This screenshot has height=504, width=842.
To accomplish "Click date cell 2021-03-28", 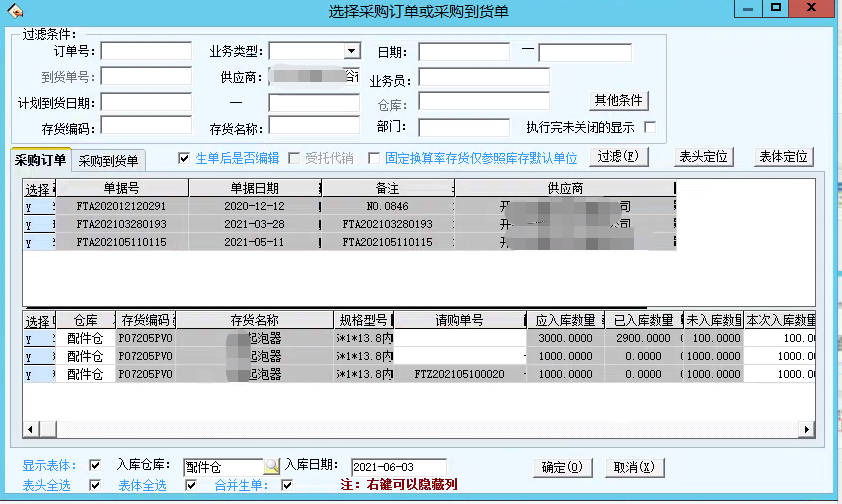I will [x=255, y=224].
